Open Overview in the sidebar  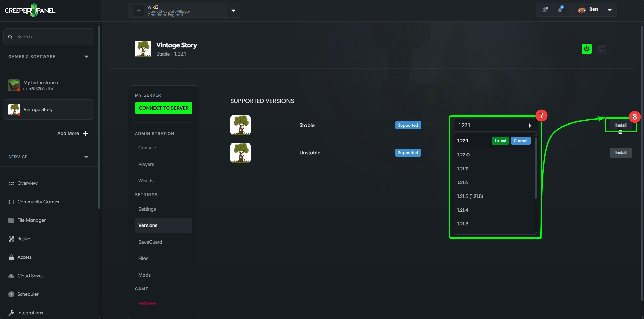(x=27, y=183)
